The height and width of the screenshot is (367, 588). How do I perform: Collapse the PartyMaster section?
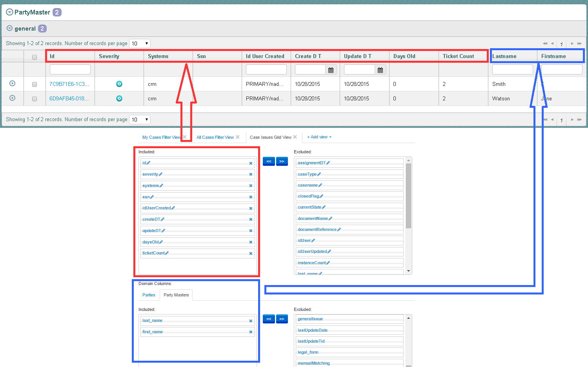(9, 12)
